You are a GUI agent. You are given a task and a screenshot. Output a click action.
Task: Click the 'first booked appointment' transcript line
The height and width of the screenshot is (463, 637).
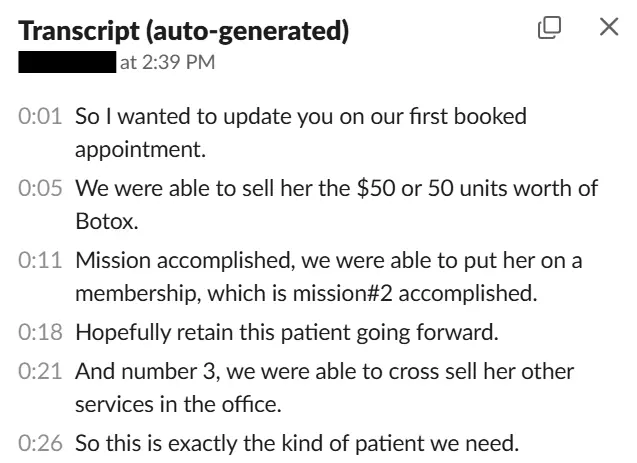[300, 116]
